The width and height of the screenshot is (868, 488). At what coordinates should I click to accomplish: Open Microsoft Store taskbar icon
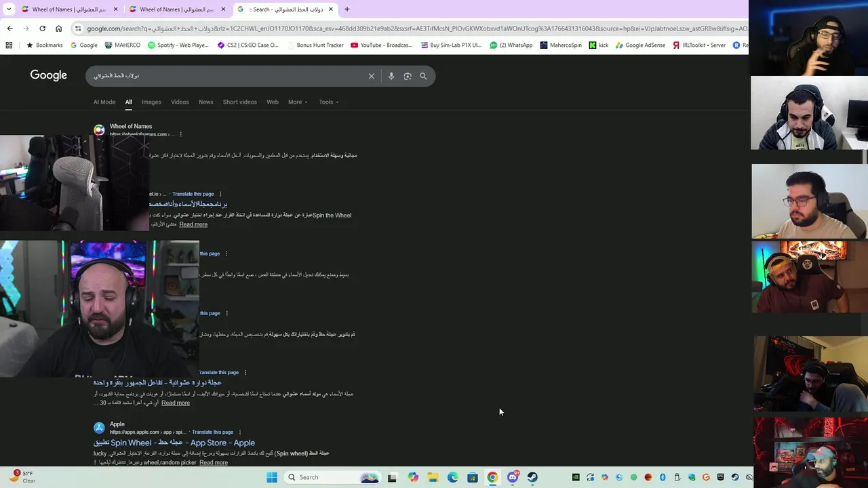[x=473, y=477]
